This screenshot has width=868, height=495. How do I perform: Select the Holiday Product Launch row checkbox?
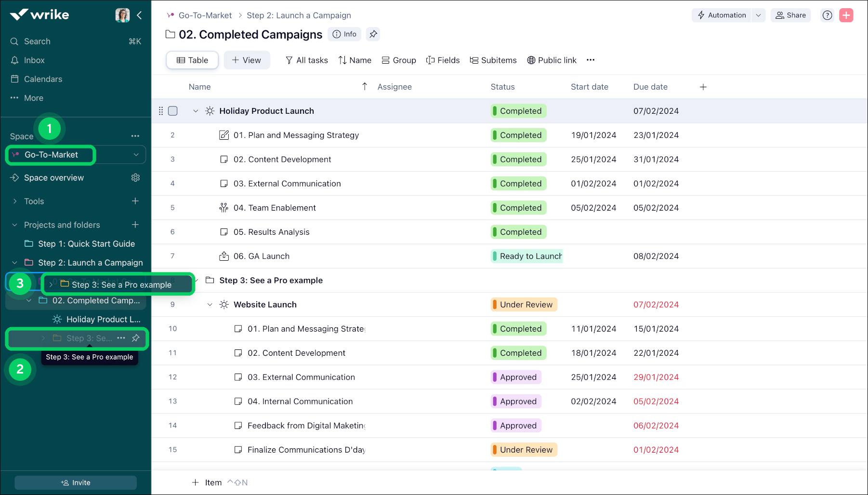pos(173,111)
